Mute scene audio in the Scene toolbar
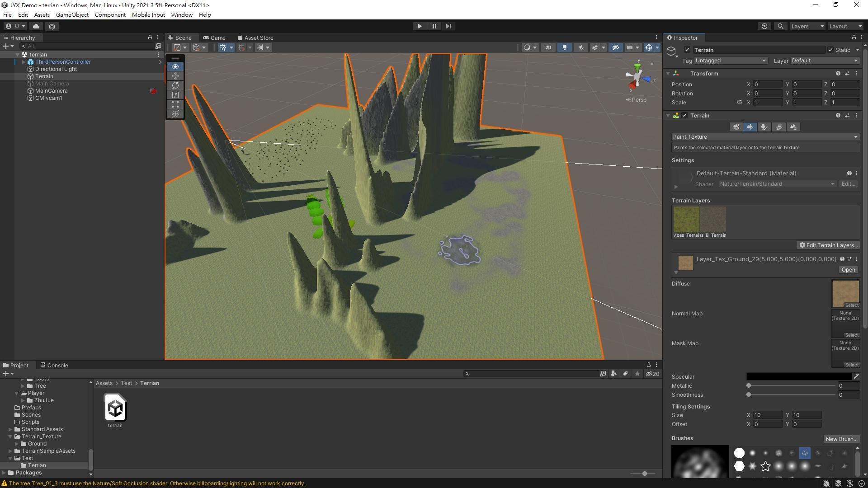868x488 pixels. 580,47
